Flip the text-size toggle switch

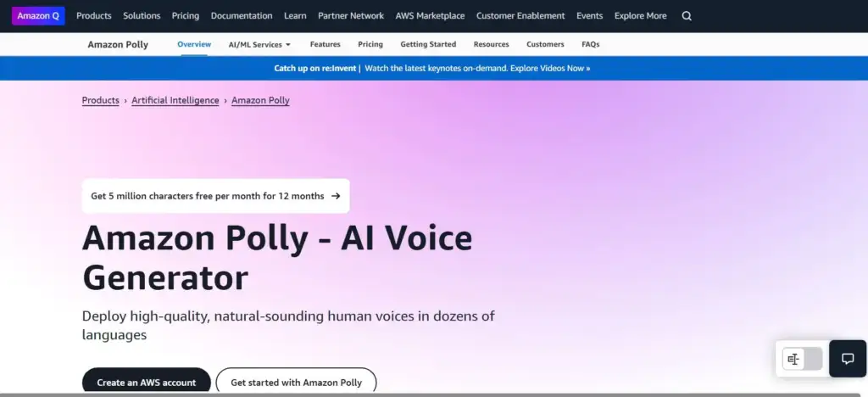[x=802, y=360]
